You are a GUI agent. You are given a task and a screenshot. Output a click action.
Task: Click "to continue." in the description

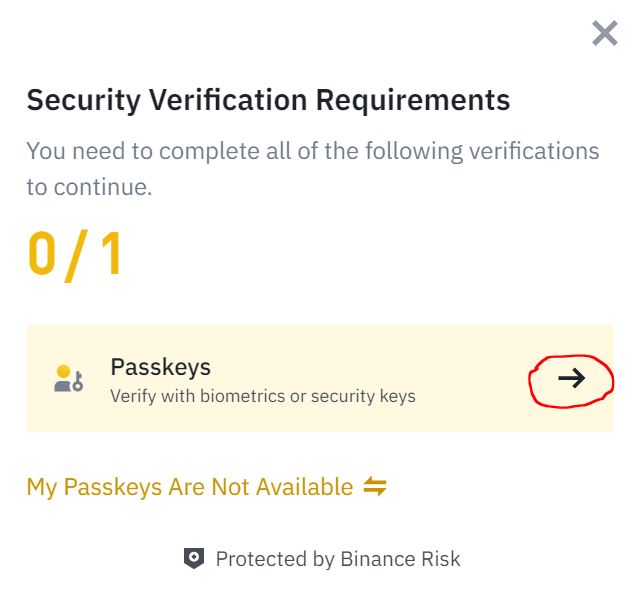pos(89,187)
